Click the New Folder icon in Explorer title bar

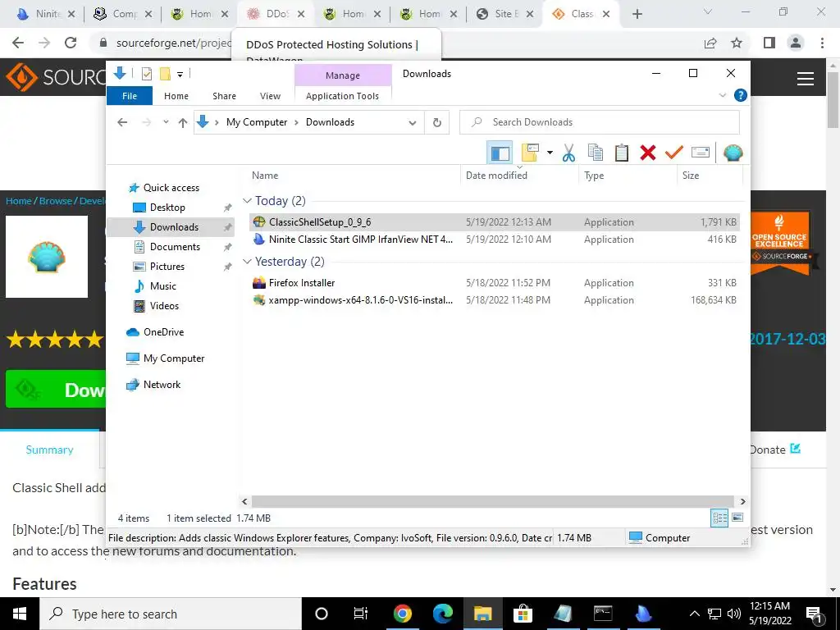(x=165, y=74)
